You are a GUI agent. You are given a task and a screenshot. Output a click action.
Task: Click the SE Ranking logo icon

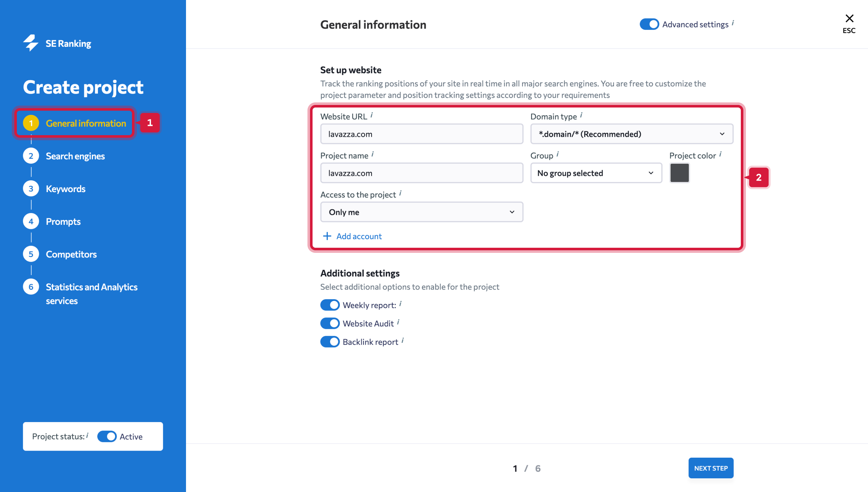pos(31,43)
